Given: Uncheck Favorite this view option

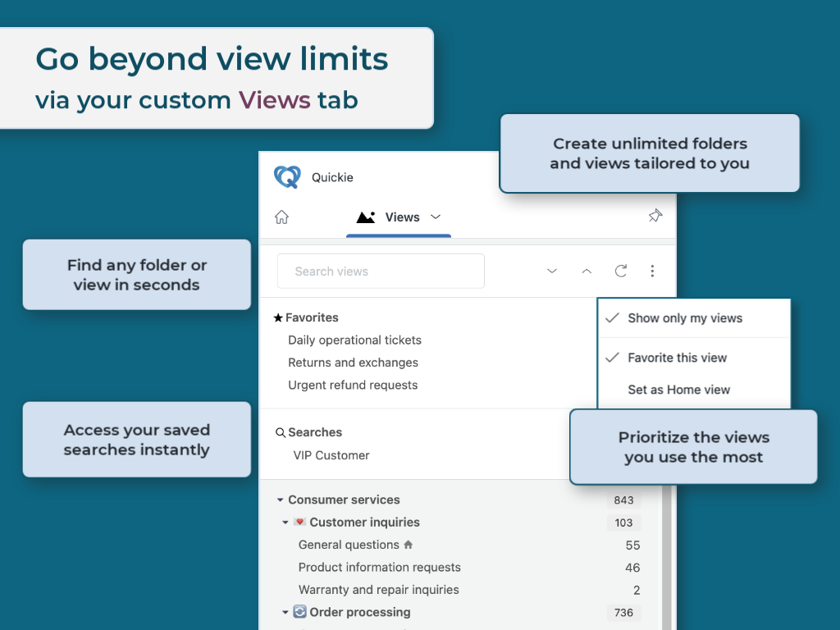Looking at the screenshot, I should click(677, 358).
